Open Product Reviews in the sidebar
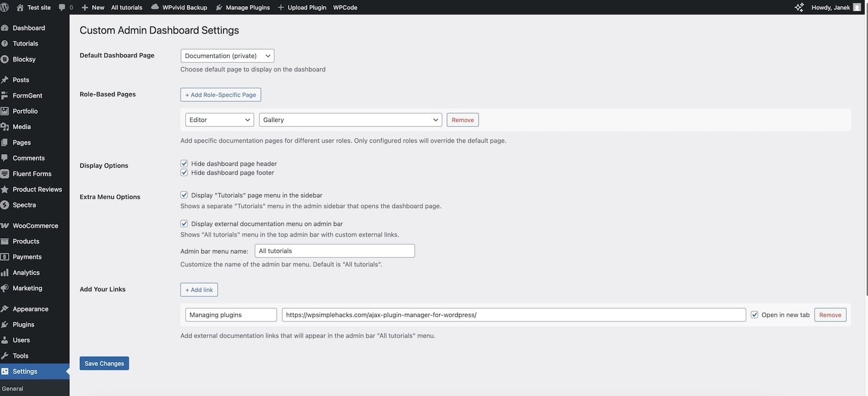This screenshot has width=868, height=396. 37,188
